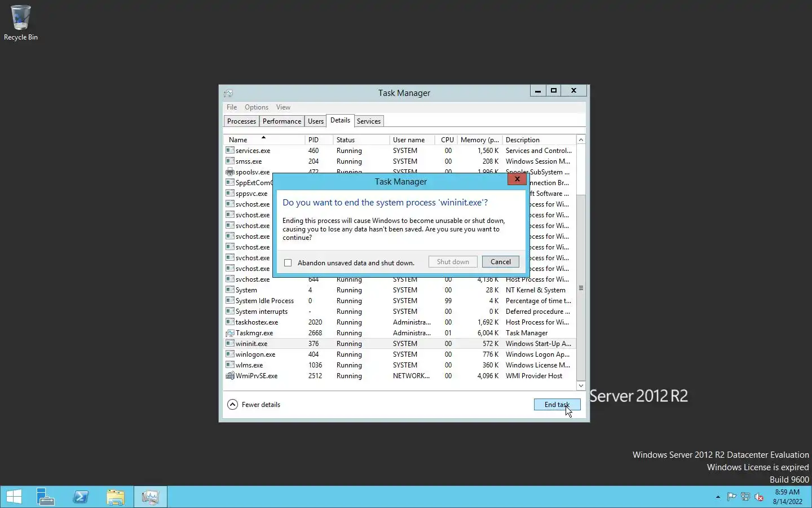Click the 'NT Kernel & System' description
Screen dimensions: 812x508
click(536, 290)
